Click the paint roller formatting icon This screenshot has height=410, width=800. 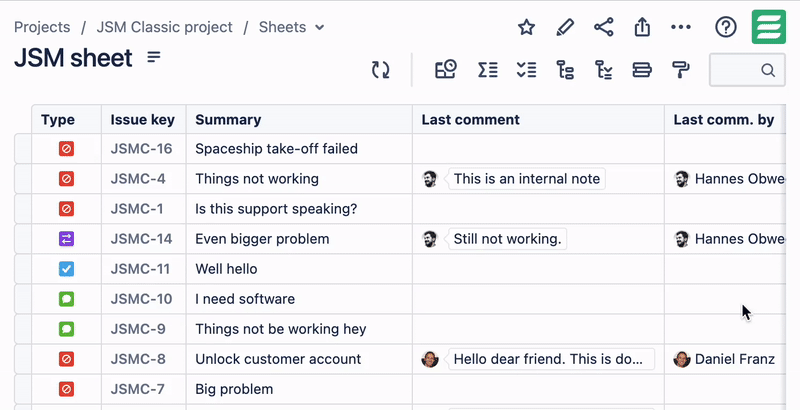point(681,70)
